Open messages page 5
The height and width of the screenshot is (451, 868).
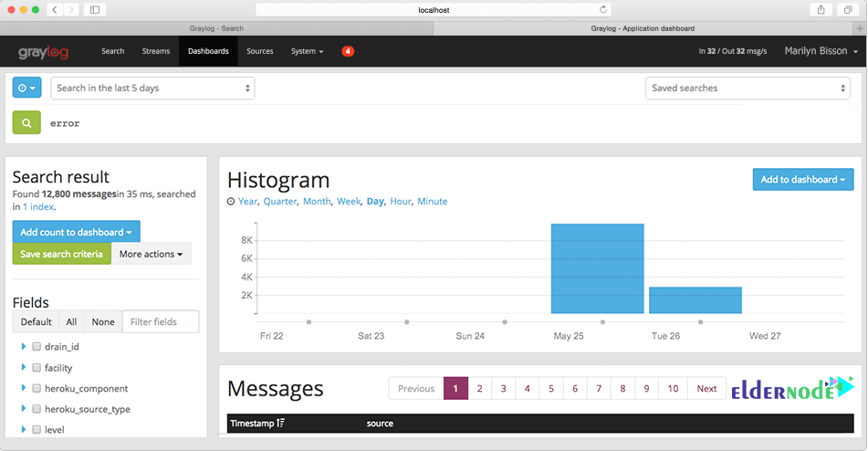point(550,389)
